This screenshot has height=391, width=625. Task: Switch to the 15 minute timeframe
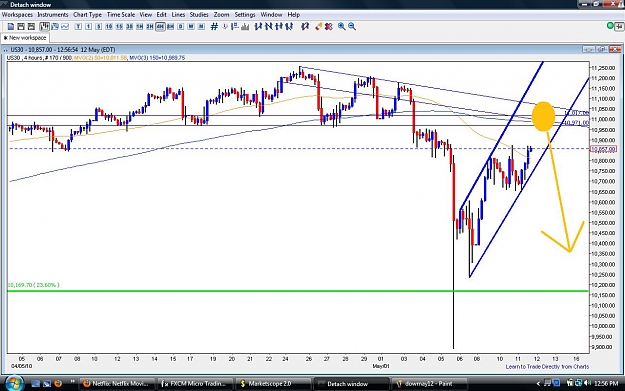coord(119,27)
